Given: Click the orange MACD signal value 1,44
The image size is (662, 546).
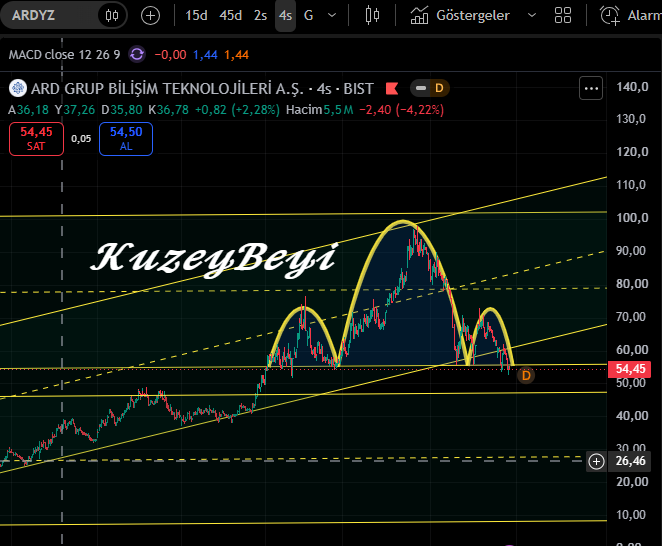Looking at the screenshot, I should [236, 54].
